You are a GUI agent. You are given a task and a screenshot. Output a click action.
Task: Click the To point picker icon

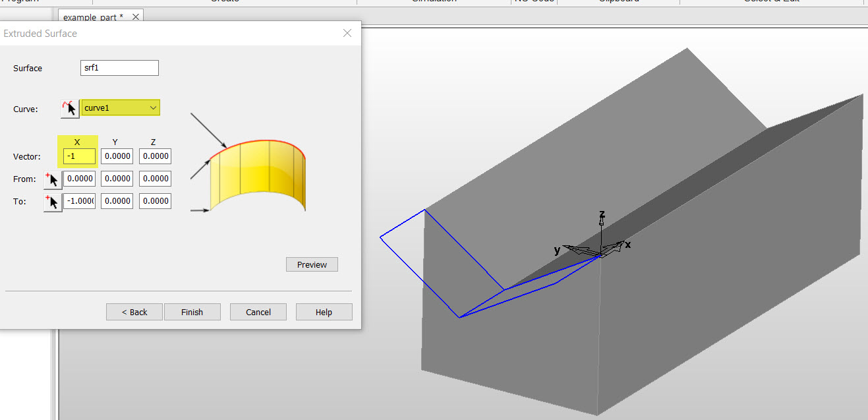(x=52, y=202)
